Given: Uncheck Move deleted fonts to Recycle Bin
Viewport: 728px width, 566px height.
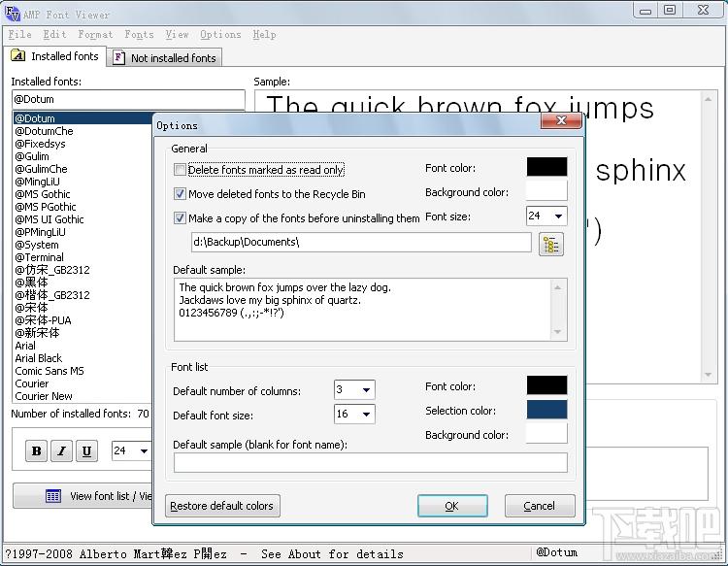Looking at the screenshot, I should [180, 193].
